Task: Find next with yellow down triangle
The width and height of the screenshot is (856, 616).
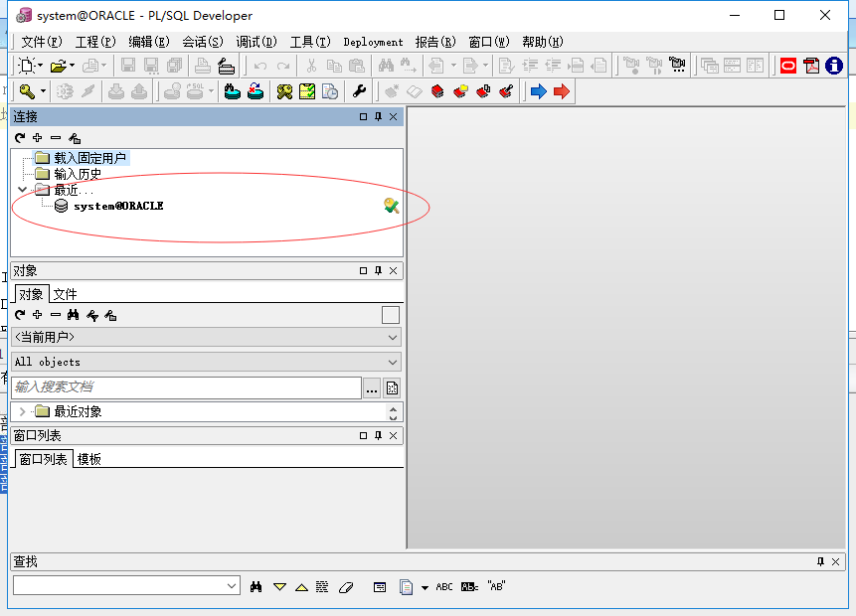Action: (279, 587)
